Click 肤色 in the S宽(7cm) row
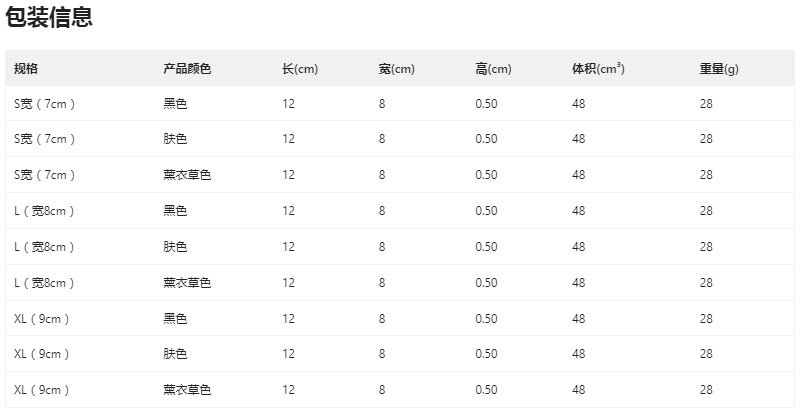The image size is (802, 415). 175,139
